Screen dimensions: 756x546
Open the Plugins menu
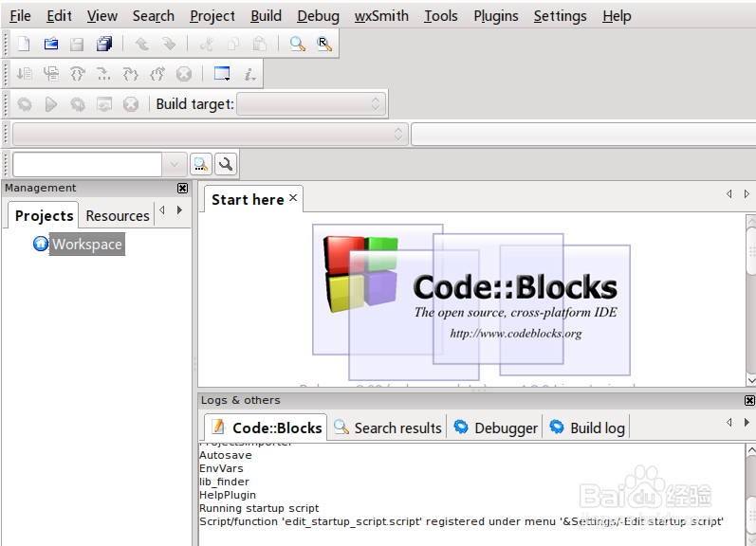[496, 16]
